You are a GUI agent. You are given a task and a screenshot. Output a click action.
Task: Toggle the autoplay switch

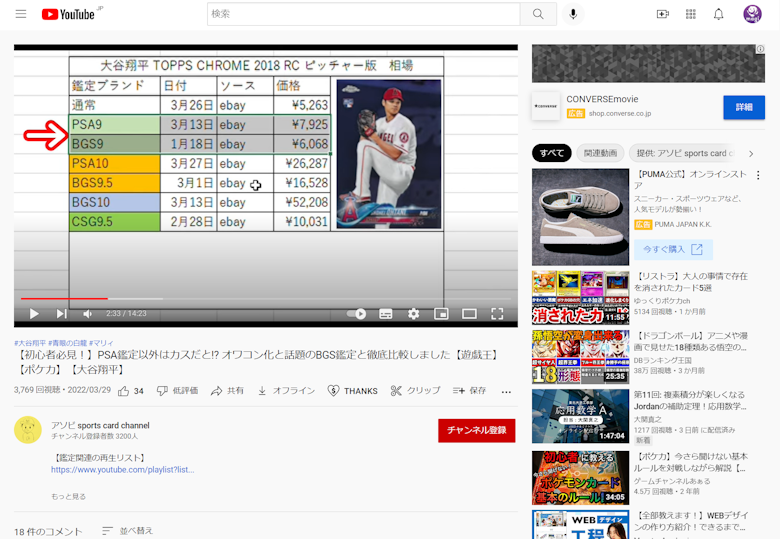click(356, 314)
